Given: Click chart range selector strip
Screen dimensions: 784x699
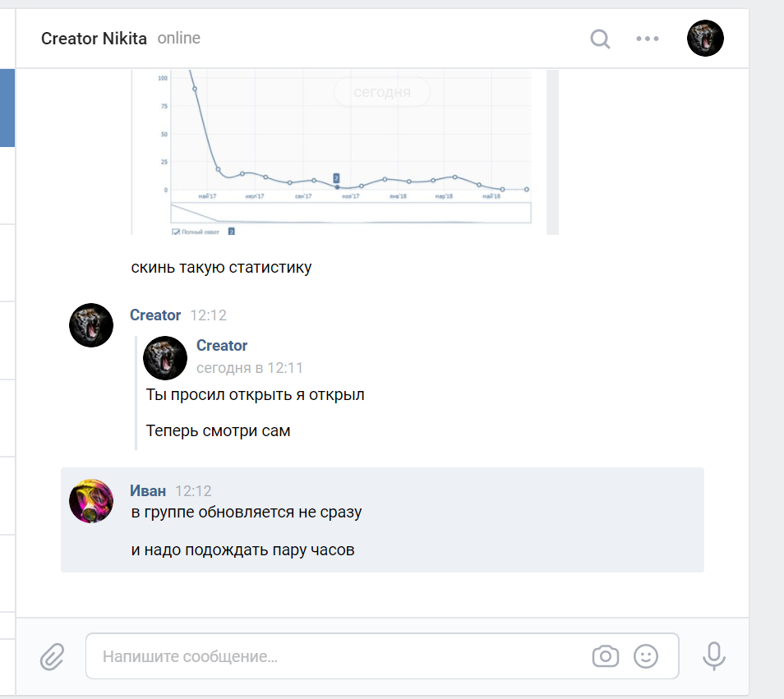Looking at the screenshot, I should coord(351,213).
